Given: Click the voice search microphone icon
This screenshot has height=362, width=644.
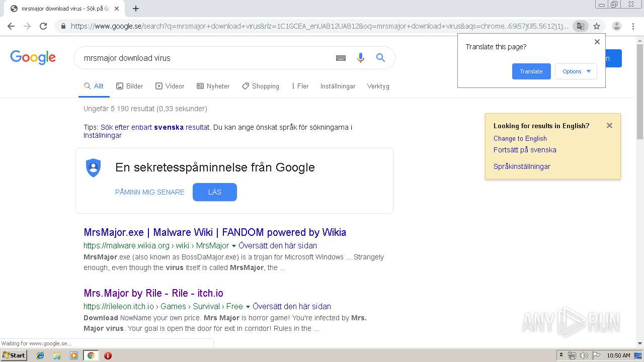Looking at the screenshot, I should [x=360, y=58].
